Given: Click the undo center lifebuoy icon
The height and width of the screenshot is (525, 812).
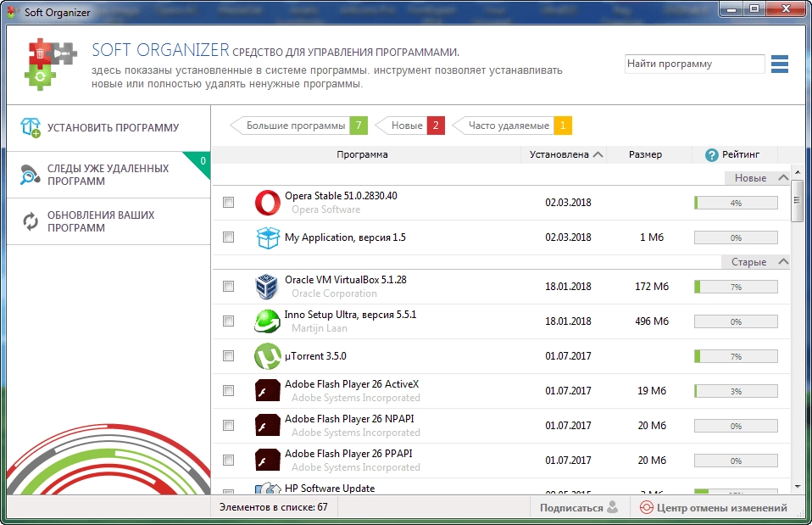Looking at the screenshot, I should click(646, 507).
